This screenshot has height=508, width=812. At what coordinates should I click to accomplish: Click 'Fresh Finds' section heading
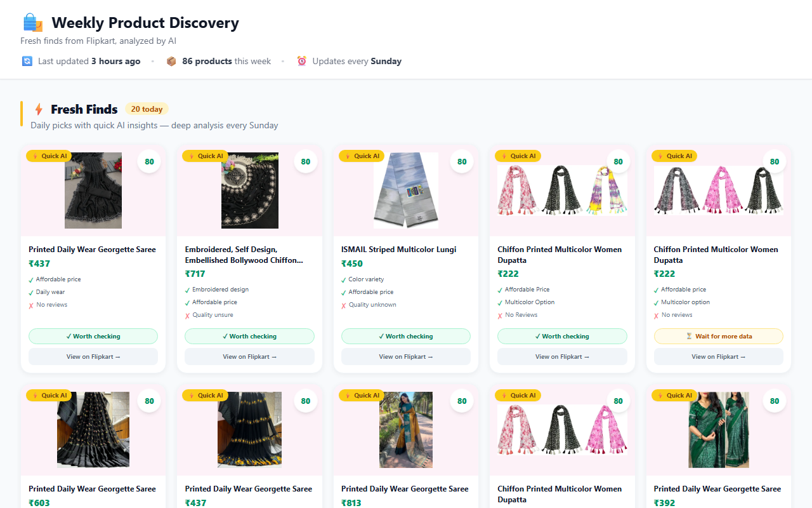tap(84, 109)
